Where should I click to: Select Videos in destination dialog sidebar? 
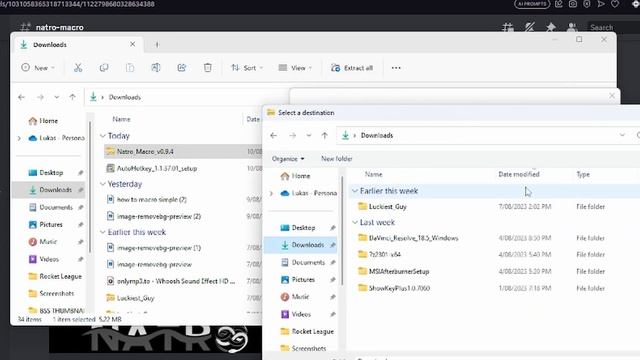coord(301,314)
